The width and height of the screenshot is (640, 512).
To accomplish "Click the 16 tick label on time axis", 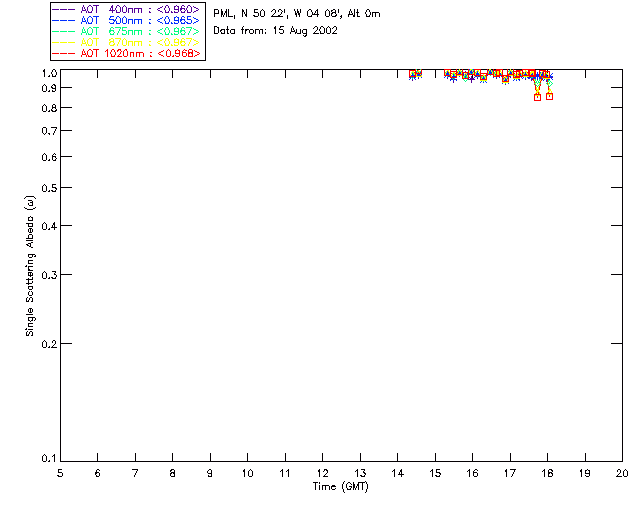I will coord(472,472).
